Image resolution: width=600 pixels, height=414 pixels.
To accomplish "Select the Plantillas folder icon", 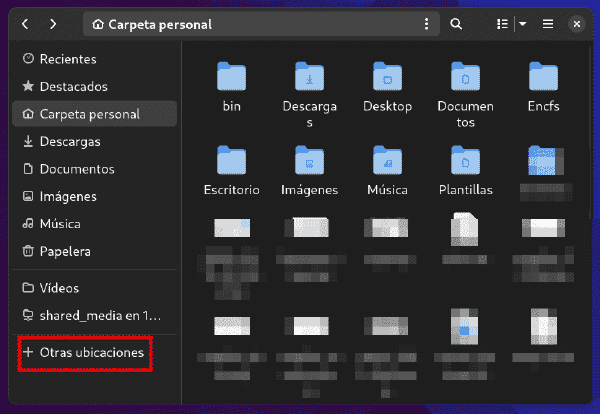I will 465,160.
